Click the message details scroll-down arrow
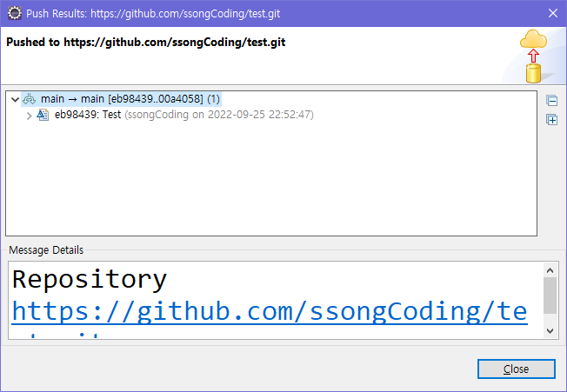 pyautogui.click(x=550, y=330)
